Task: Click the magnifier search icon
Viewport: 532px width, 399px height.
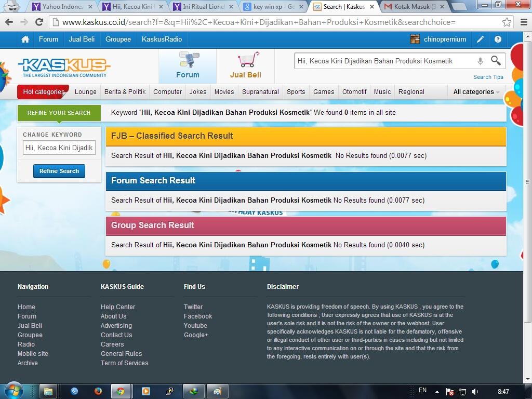Action: [x=496, y=61]
